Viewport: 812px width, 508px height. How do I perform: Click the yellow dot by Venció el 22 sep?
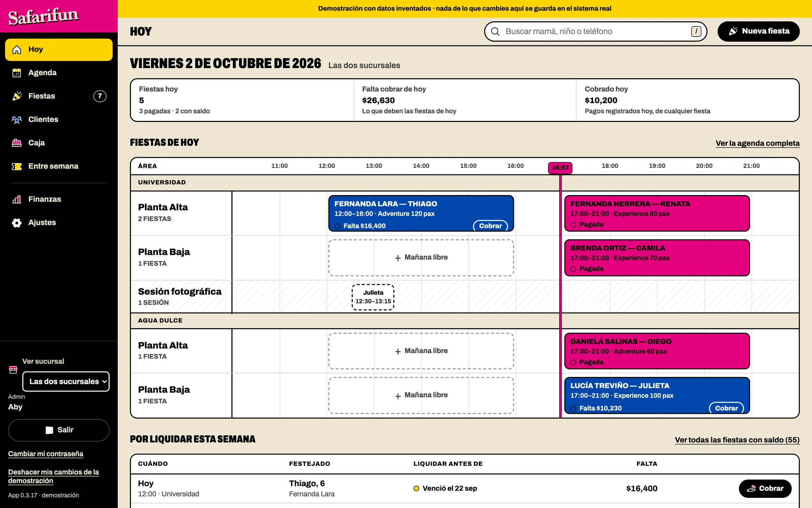pyautogui.click(x=416, y=488)
